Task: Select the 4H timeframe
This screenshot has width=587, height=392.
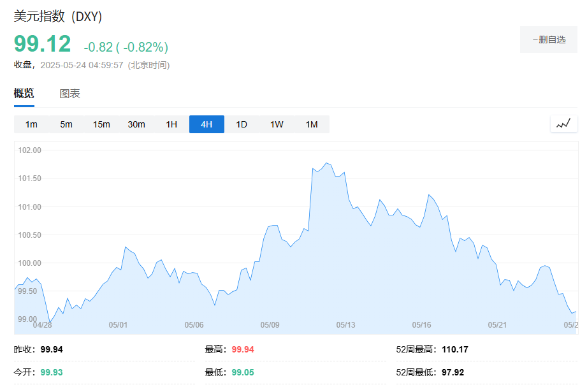Action: tap(206, 124)
